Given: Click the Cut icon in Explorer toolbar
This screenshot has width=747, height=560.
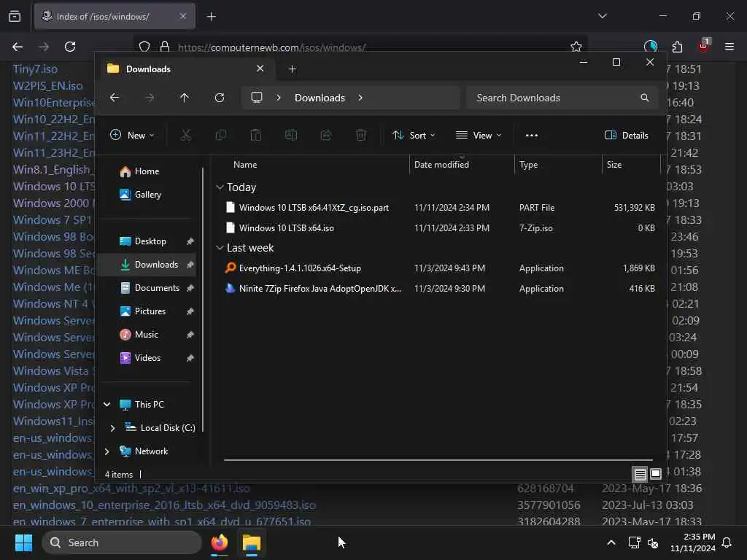Looking at the screenshot, I should coord(186,135).
